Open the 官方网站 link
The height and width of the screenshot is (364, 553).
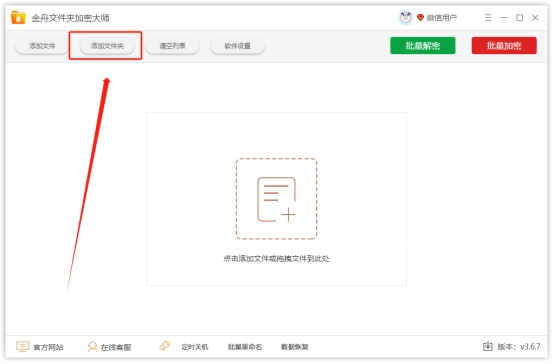click(x=48, y=347)
